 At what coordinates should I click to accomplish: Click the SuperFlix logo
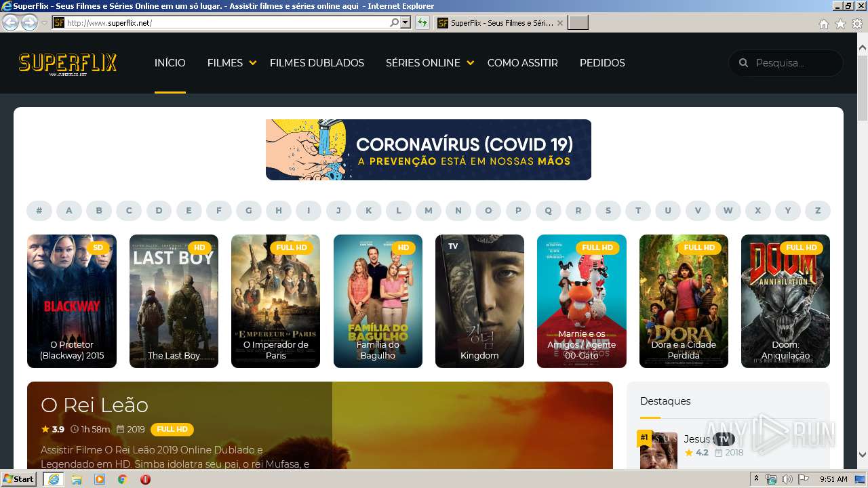pyautogui.click(x=68, y=64)
